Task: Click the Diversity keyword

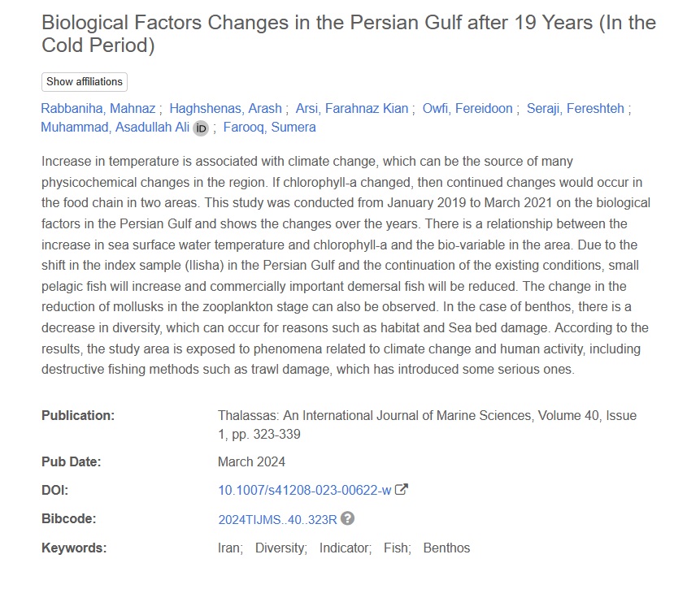Action: point(280,548)
